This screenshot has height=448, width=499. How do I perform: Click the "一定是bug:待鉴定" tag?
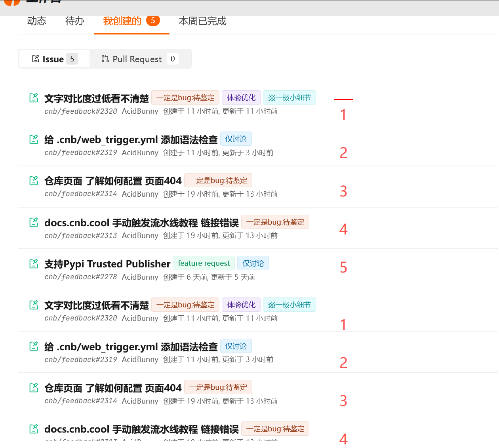[x=185, y=97]
